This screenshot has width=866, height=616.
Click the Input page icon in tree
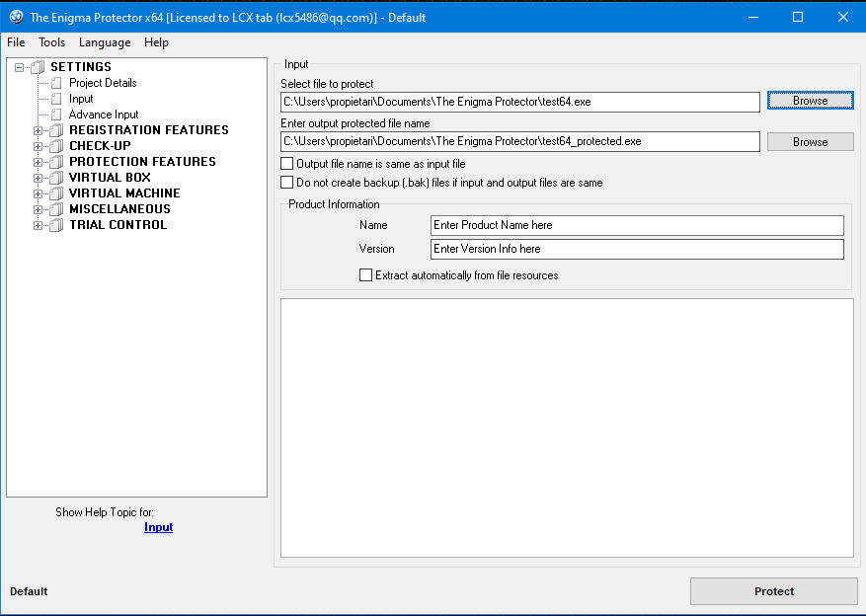56,99
